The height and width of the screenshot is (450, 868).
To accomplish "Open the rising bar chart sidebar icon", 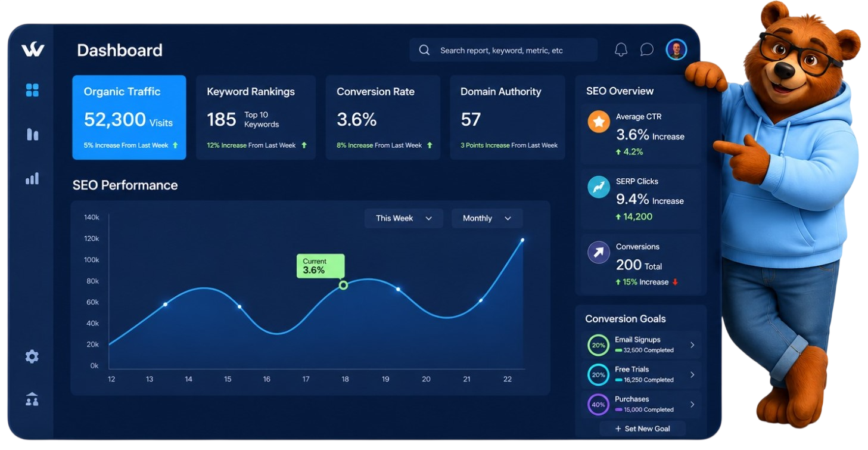I will 32,178.
